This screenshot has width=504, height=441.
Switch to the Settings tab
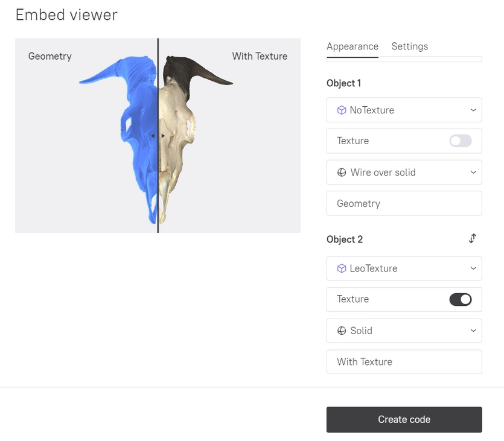point(409,46)
